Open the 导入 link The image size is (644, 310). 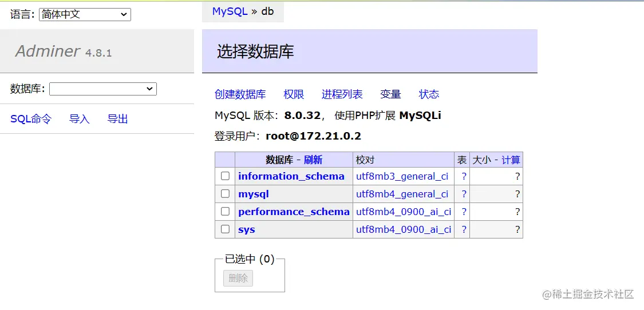click(79, 119)
